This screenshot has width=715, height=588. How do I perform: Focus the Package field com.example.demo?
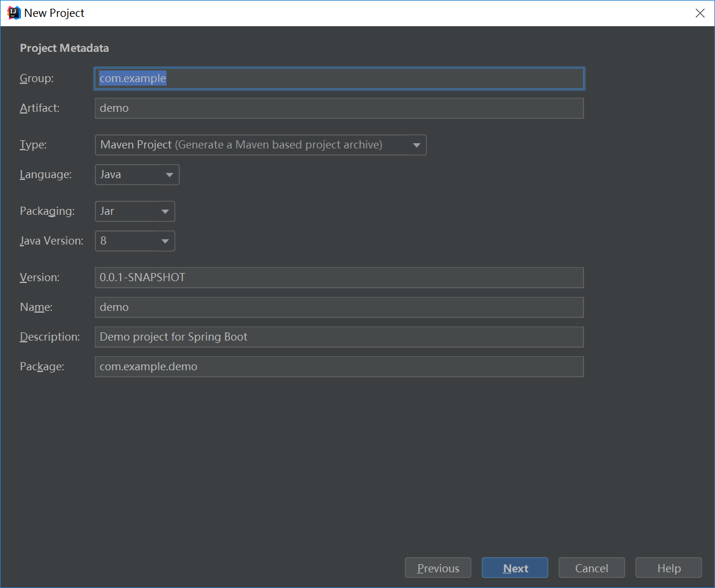point(339,367)
